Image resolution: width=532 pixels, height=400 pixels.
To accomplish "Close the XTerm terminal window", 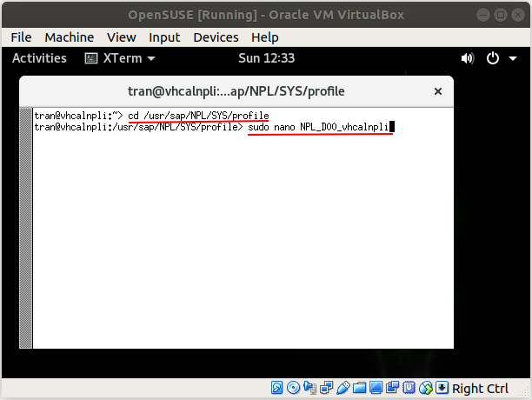I will 437,91.
